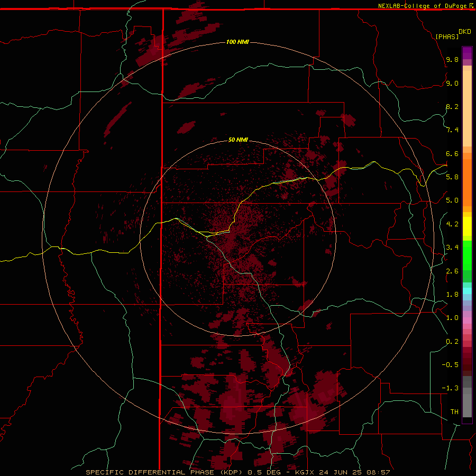Pick the bright green color bar segment
This screenshot has height=476, width=476.
[x=467, y=255]
